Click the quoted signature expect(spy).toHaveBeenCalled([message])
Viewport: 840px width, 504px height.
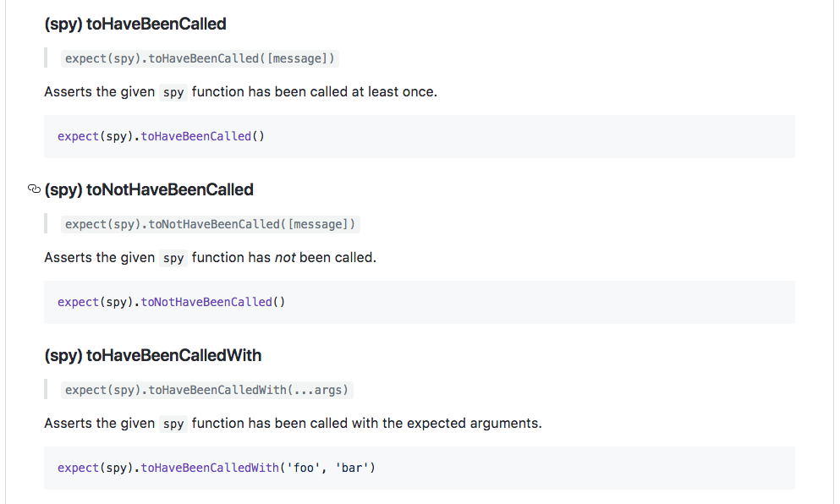click(200, 58)
